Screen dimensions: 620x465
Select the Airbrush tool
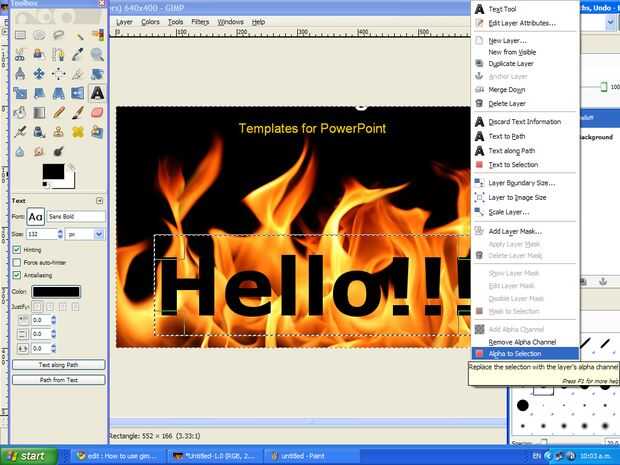coord(20,132)
